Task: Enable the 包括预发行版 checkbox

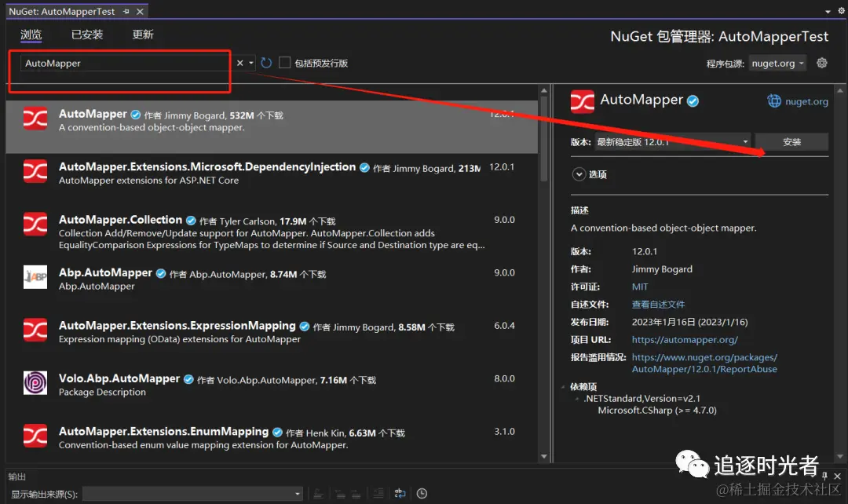Action: (x=284, y=63)
